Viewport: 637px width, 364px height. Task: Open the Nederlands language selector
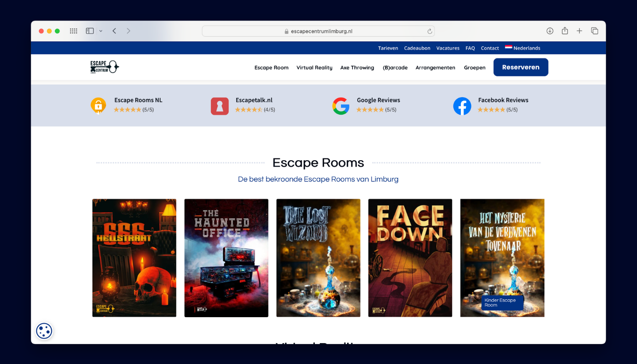click(x=522, y=48)
